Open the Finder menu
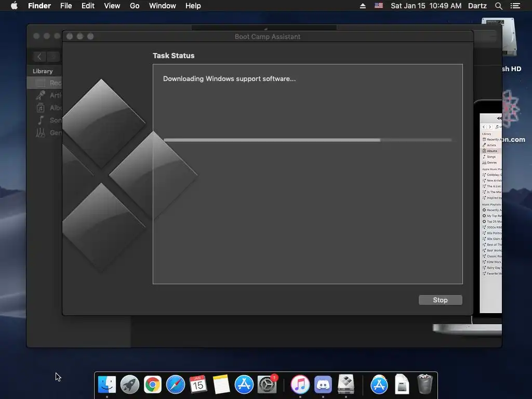The height and width of the screenshot is (399, 532). [x=39, y=6]
